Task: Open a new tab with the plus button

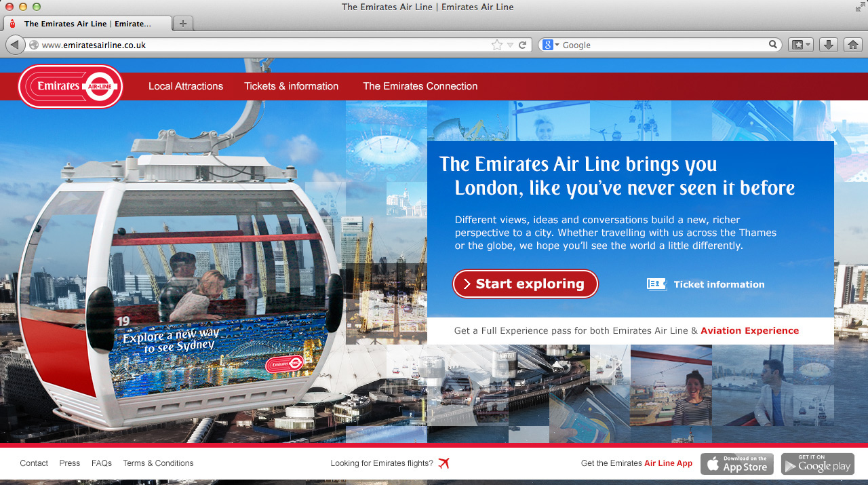Action: [x=182, y=23]
